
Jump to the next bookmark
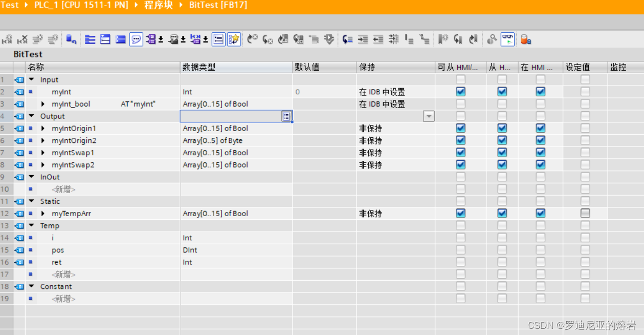pyautogui.click(x=472, y=39)
